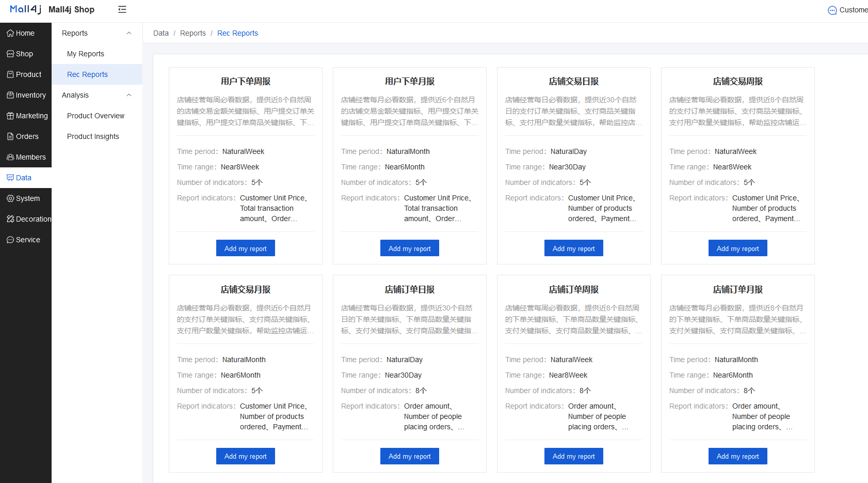
Task: Click the 用户下单周报 card title
Action: point(246,82)
